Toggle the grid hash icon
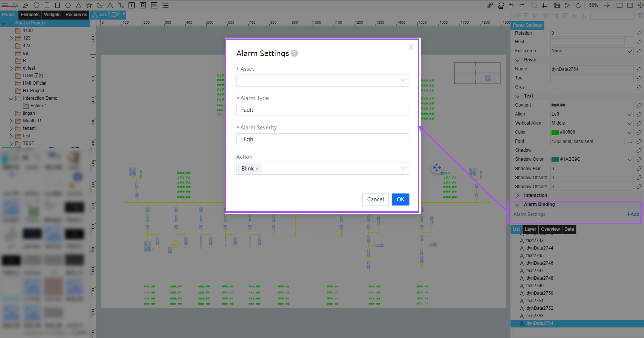 point(545,5)
